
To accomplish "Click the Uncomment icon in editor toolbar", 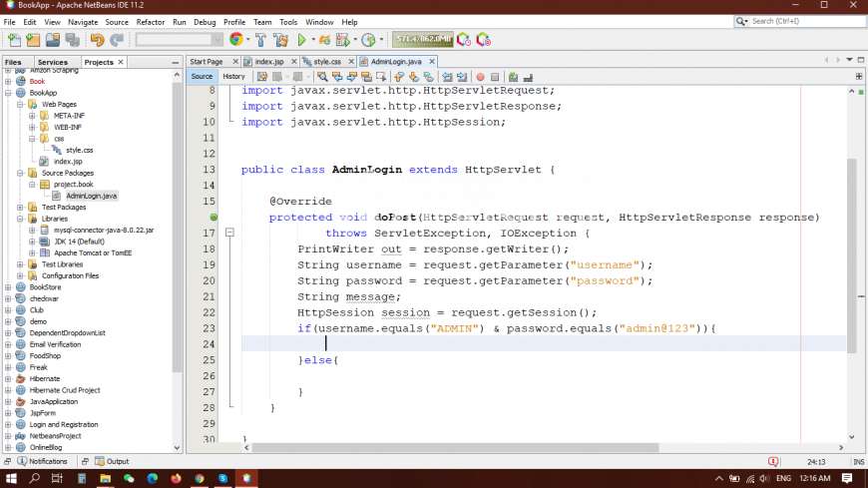I will (x=528, y=77).
